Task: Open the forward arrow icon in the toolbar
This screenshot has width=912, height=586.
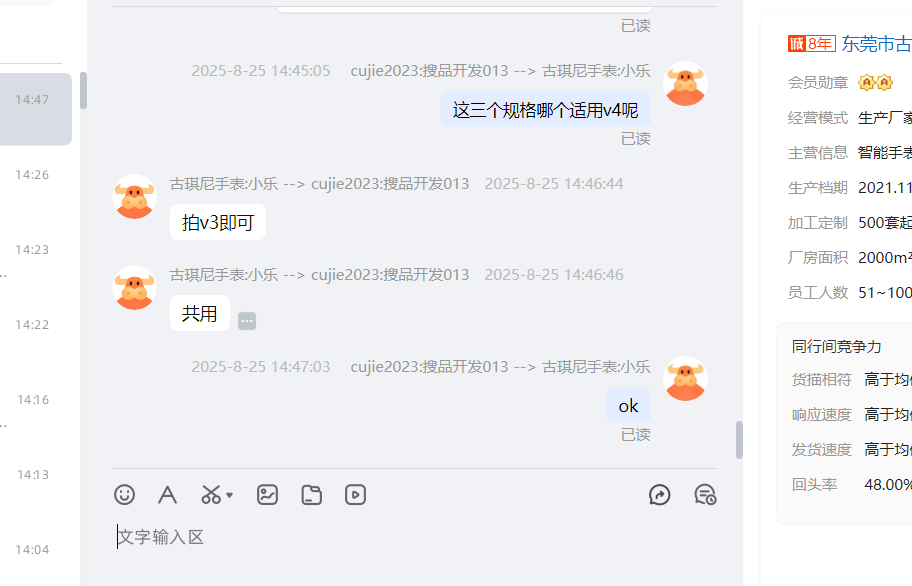Action: 660,495
